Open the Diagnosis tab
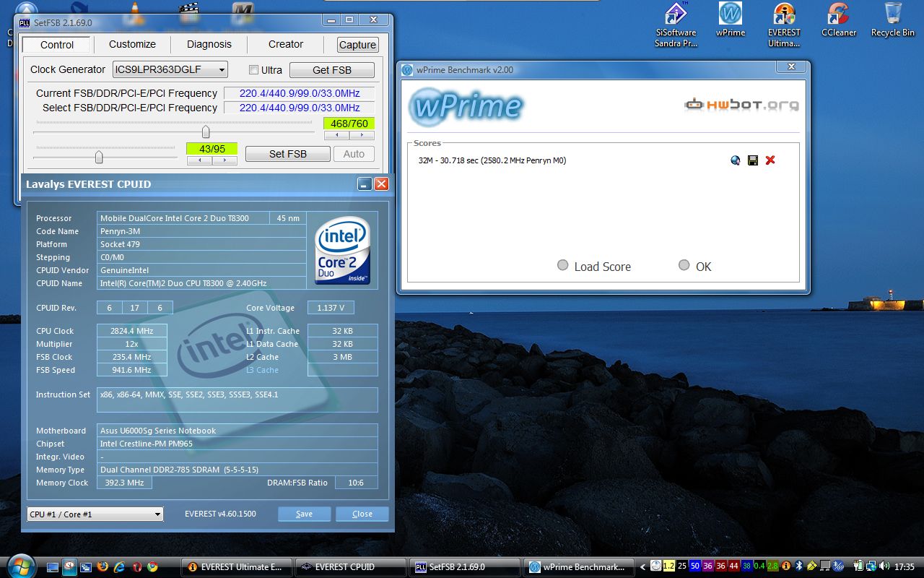The width and height of the screenshot is (924, 578). click(x=209, y=44)
